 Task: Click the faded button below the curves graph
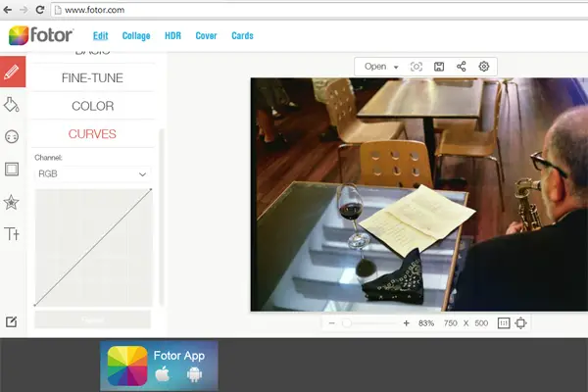(93, 319)
